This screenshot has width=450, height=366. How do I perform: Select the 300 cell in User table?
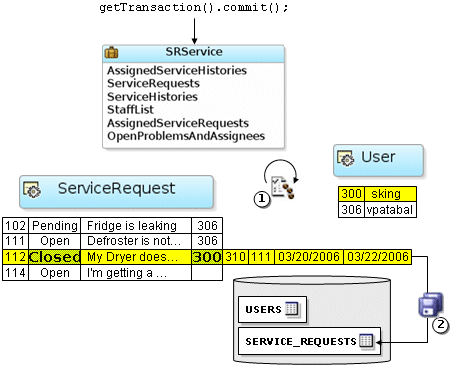point(352,194)
